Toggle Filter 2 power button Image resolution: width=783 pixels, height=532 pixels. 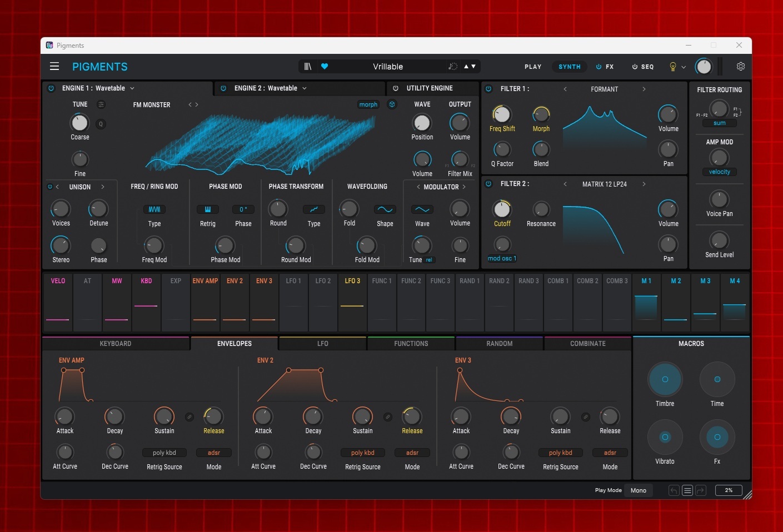tap(488, 184)
